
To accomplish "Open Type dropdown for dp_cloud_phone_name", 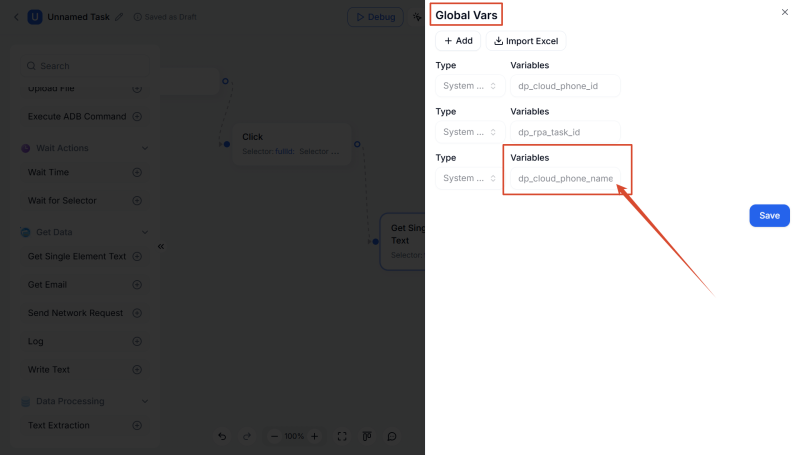I will (x=469, y=178).
